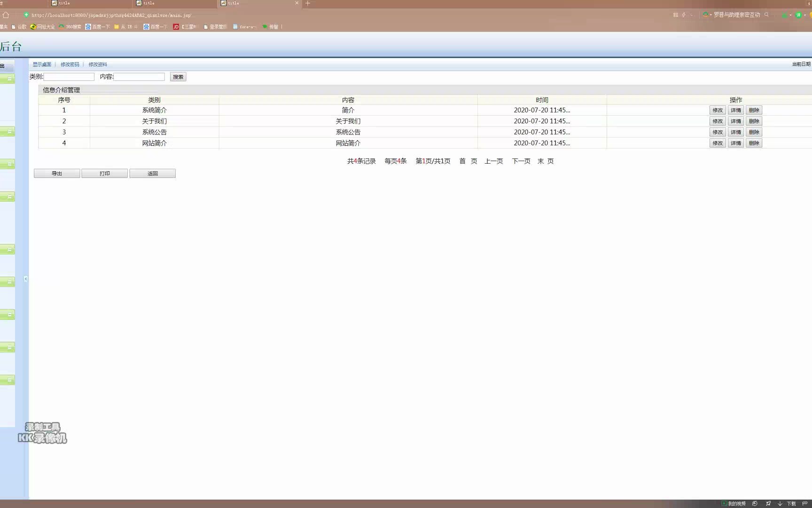Open the 360搜索 bookmark

[x=70, y=27]
